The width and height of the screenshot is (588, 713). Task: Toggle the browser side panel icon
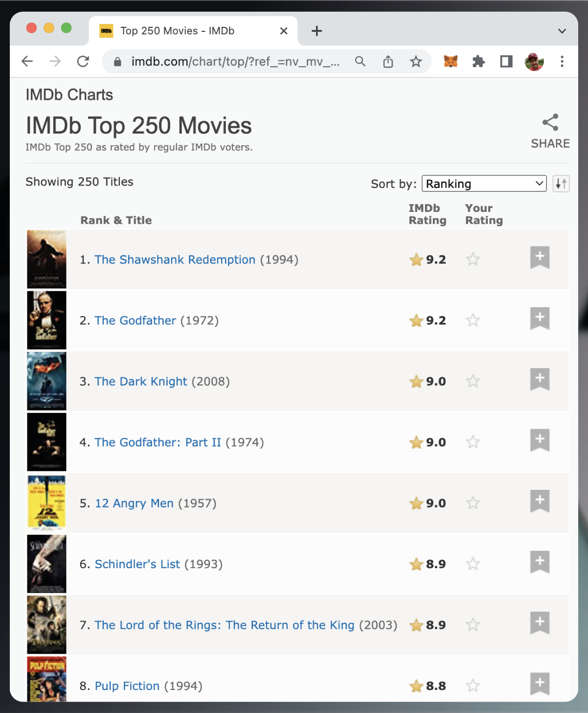point(506,62)
